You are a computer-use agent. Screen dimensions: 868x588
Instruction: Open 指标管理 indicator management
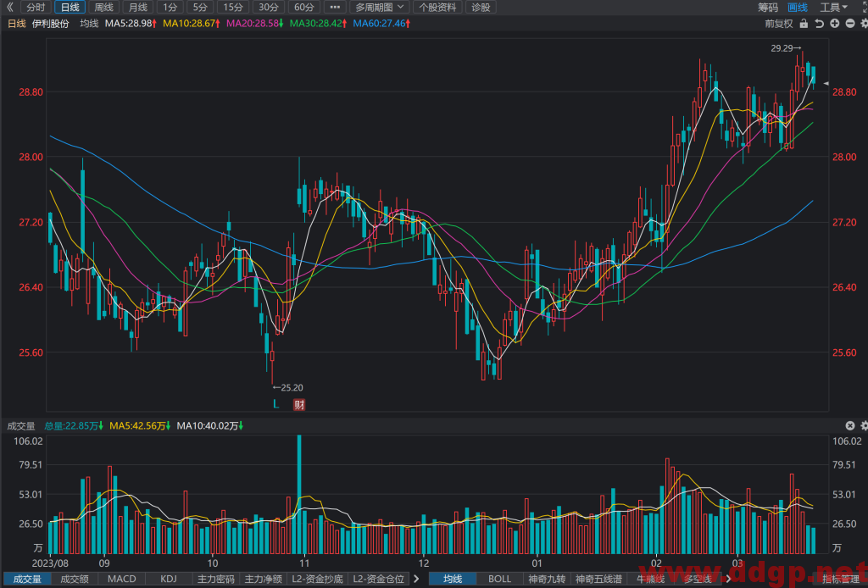[840, 579]
